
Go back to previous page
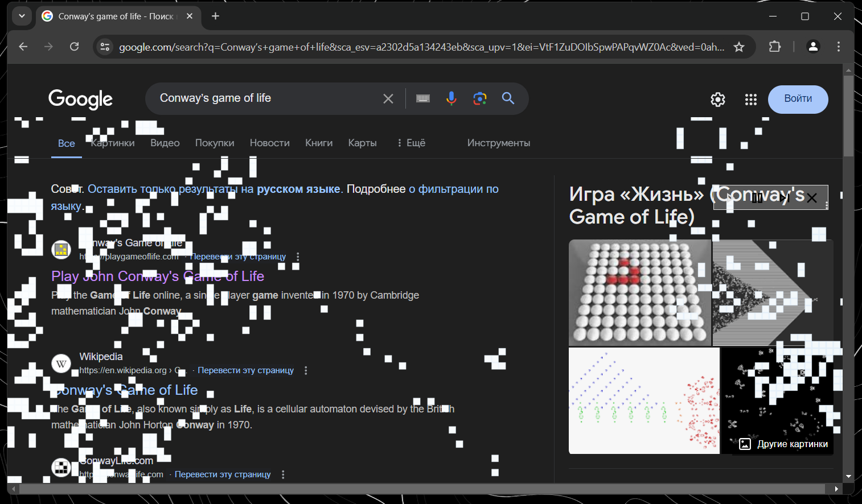(23, 47)
